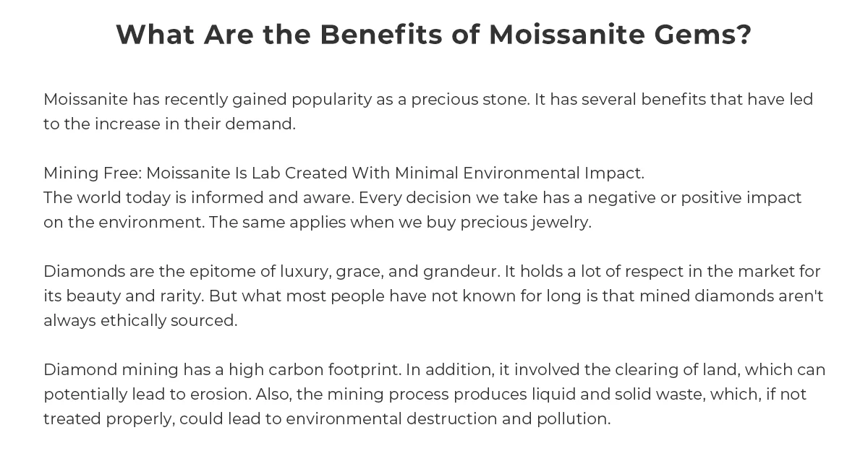Screen dimensions: 868x464
Task: Click the heading about Moissanite Gems benefits
Action: 434,35
